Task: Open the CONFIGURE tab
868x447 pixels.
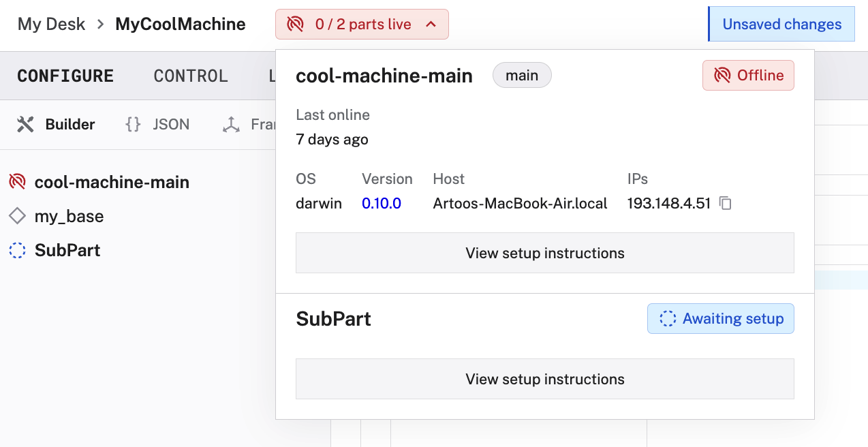Action: click(65, 76)
